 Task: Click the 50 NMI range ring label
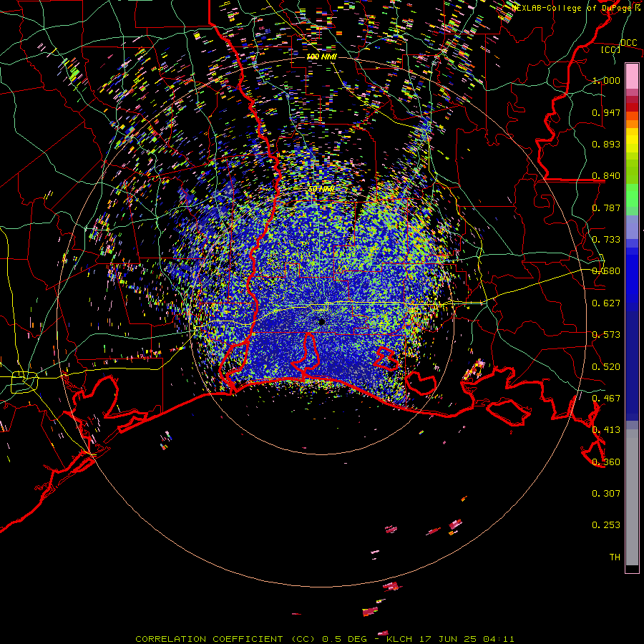click(321, 190)
